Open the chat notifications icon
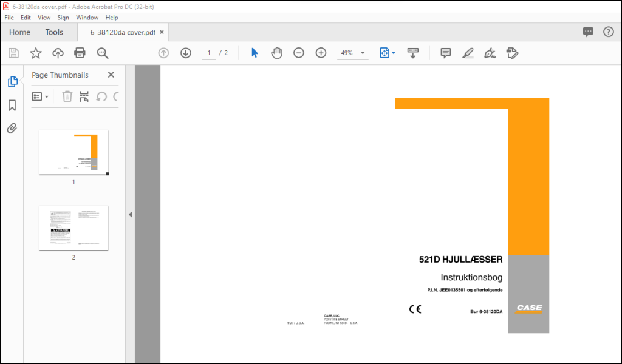This screenshot has height=364, width=622. pyautogui.click(x=588, y=32)
